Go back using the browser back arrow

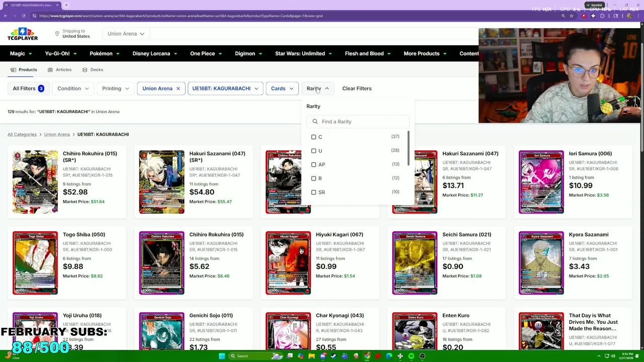point(5,16)
